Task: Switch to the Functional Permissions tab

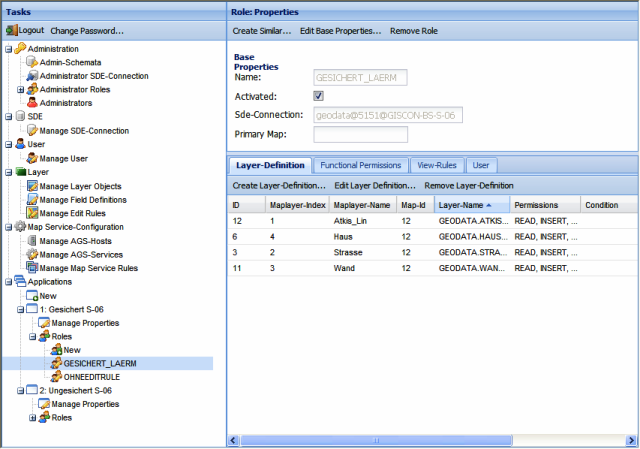Action: point(361,165)
